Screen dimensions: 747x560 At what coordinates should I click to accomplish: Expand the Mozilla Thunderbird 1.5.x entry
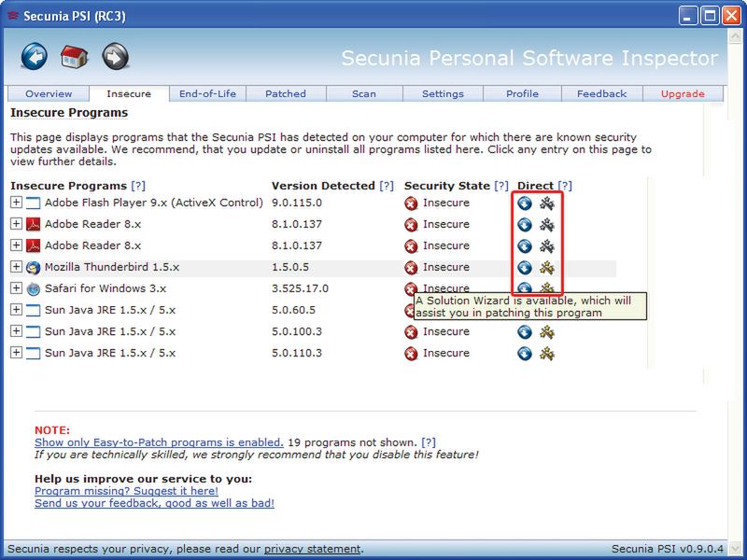click(16, 267)
